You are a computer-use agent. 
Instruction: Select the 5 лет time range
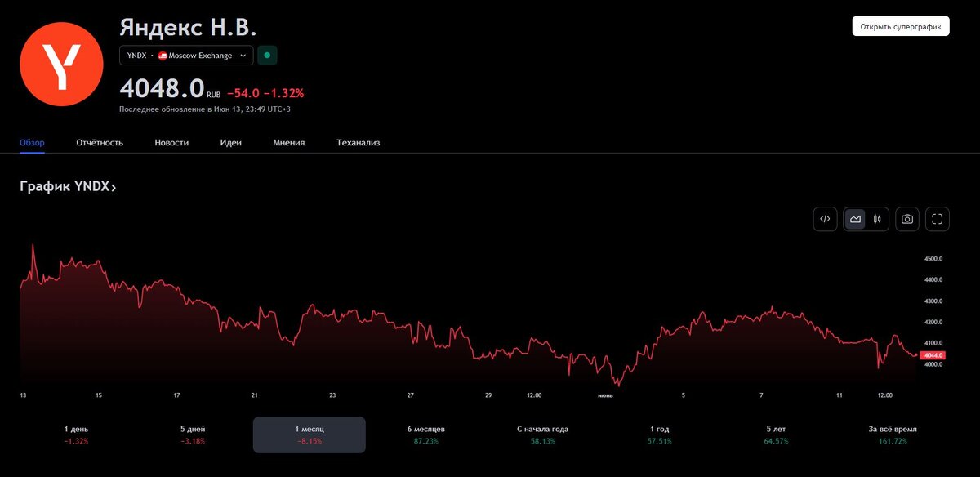[x=775, y=435]
